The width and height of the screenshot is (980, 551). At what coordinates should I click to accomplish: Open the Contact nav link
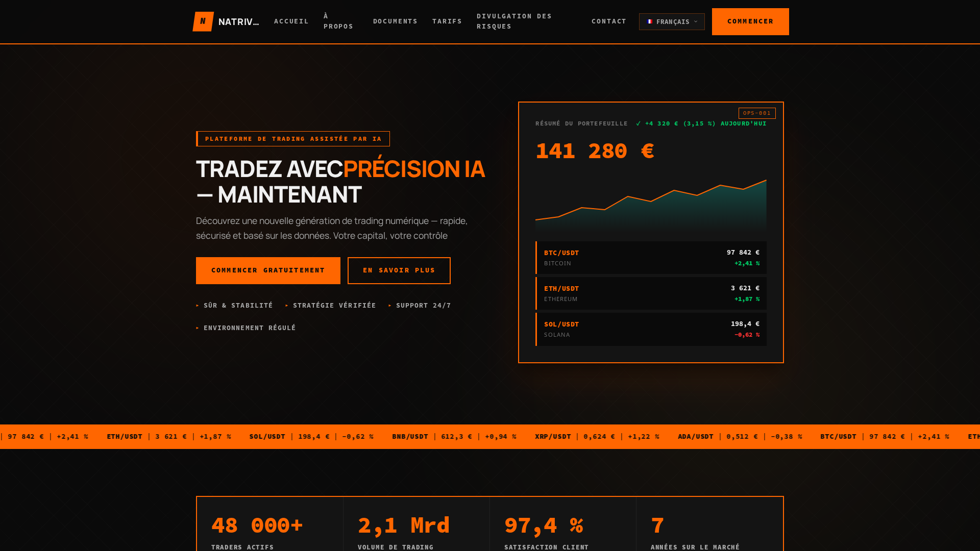point(609,21)
